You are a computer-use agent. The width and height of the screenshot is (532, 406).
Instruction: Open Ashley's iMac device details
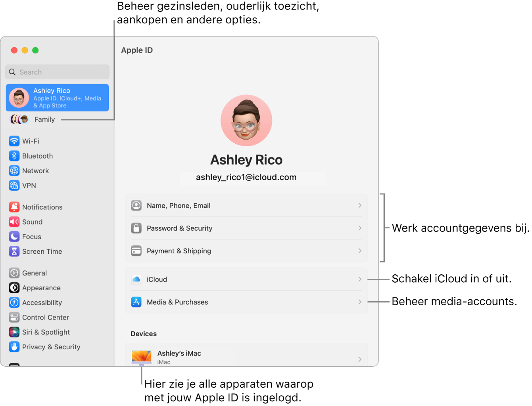(246, 356)
